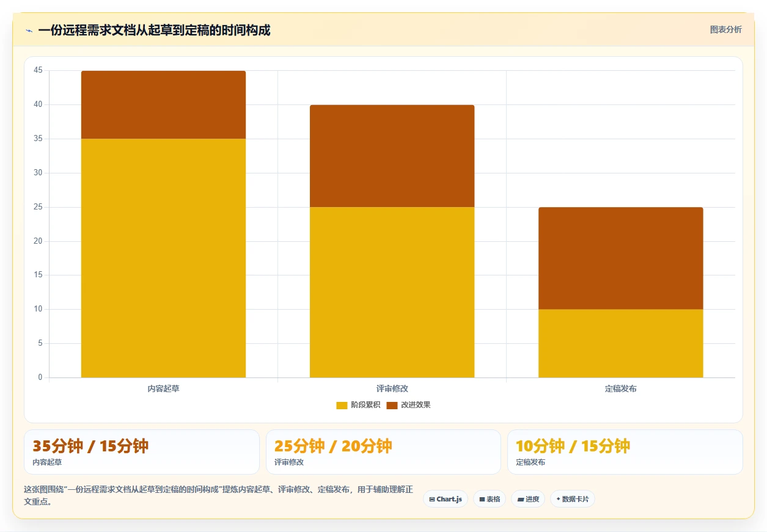The height and width of the screenshot is (532, 767).
Task: Select the 表格 chip label
Action: pyautogui.click(x=493, y=499)
